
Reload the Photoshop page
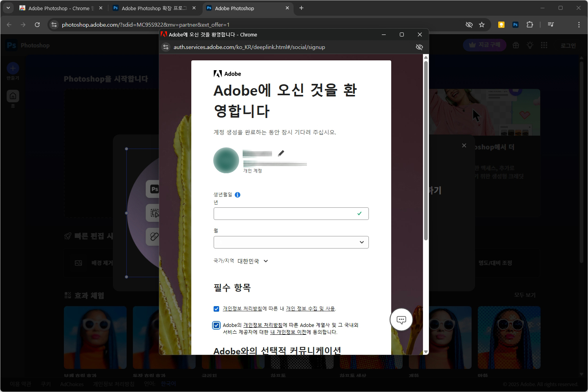click(37, 25)
